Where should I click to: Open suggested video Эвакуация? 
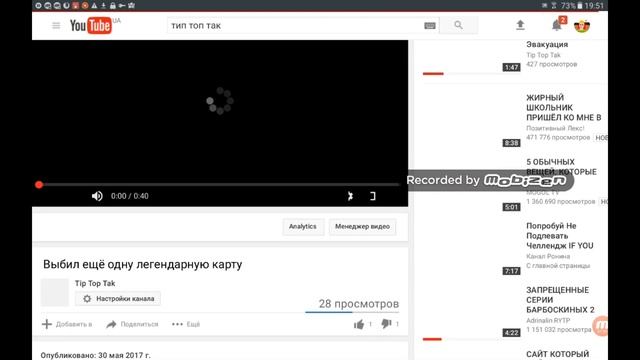[547, 44]
